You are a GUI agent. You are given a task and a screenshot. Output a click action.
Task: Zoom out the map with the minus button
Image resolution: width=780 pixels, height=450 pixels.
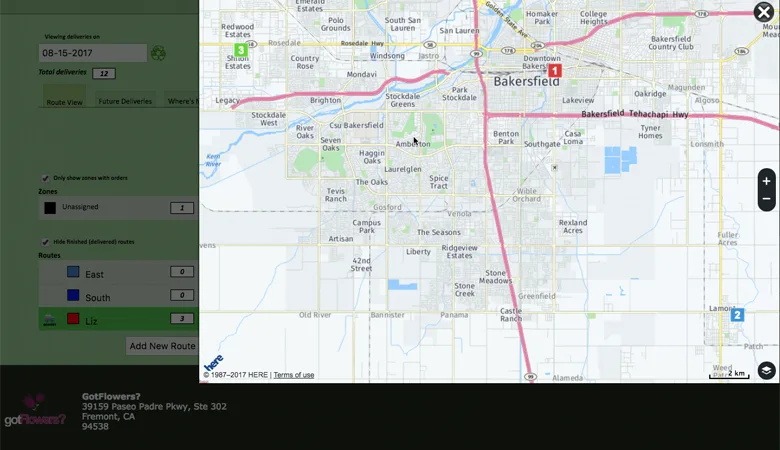(x=767, y=199)
